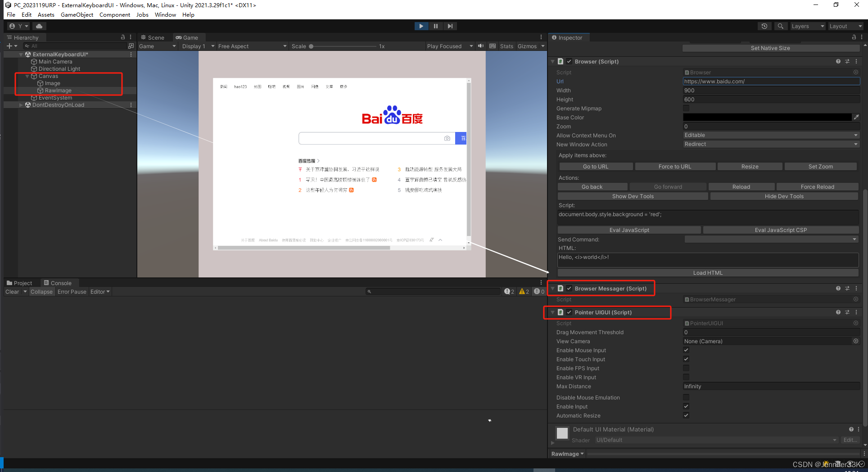Toggle the Generate Mipmap checkbox
The height and width of the screenshot is (472, 868).
click(x=686, y=108)
